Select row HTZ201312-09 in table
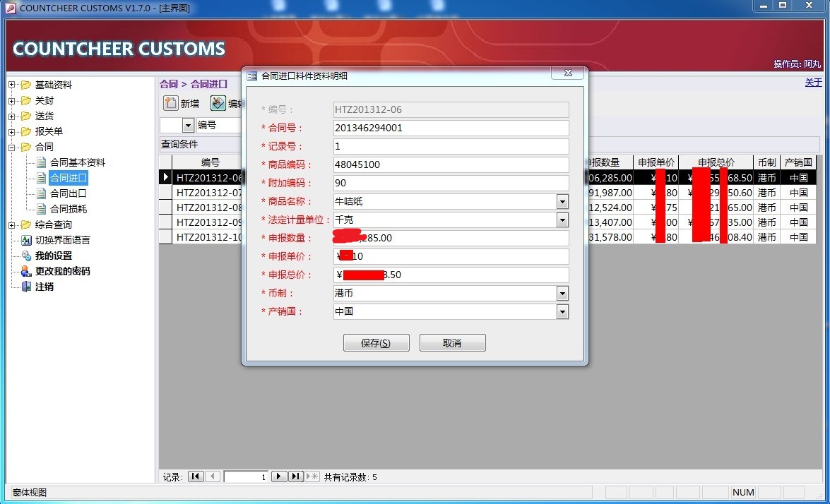Screen dimensions: 830x504 coord(208,222)
